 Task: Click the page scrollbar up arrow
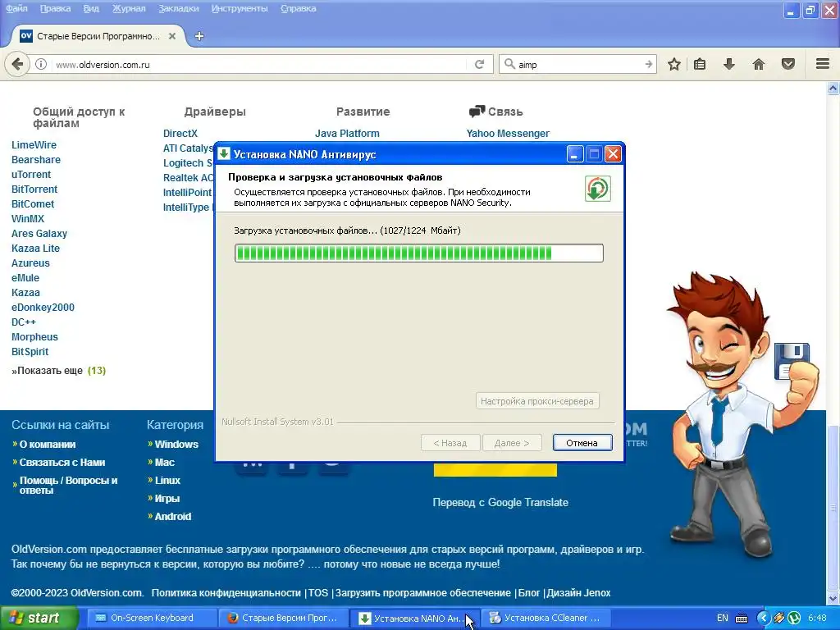tap(833, 89)
